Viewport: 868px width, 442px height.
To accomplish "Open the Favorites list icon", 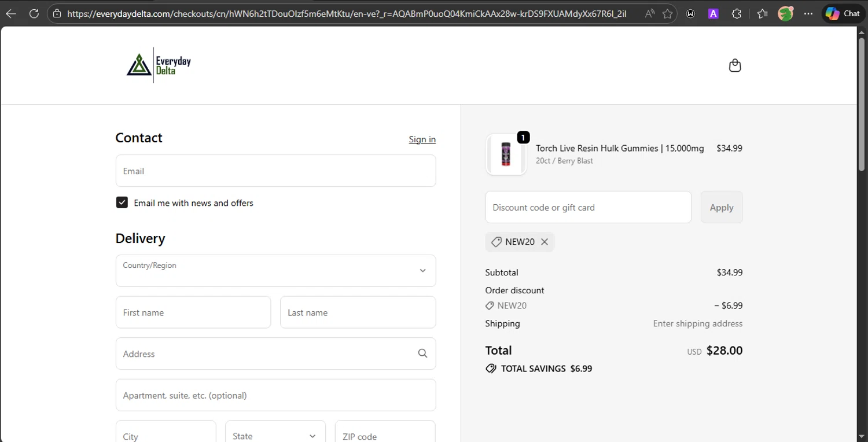I will 762,13.
